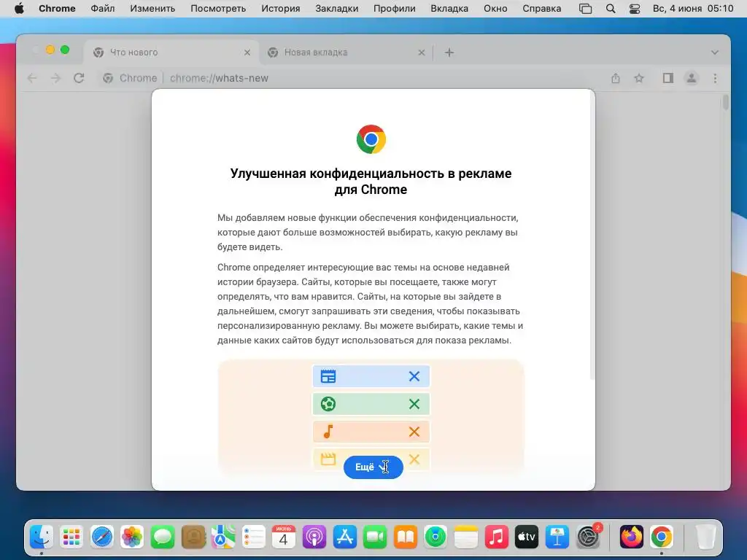
Task: Toggle the side panel icon
Action: 668,78
